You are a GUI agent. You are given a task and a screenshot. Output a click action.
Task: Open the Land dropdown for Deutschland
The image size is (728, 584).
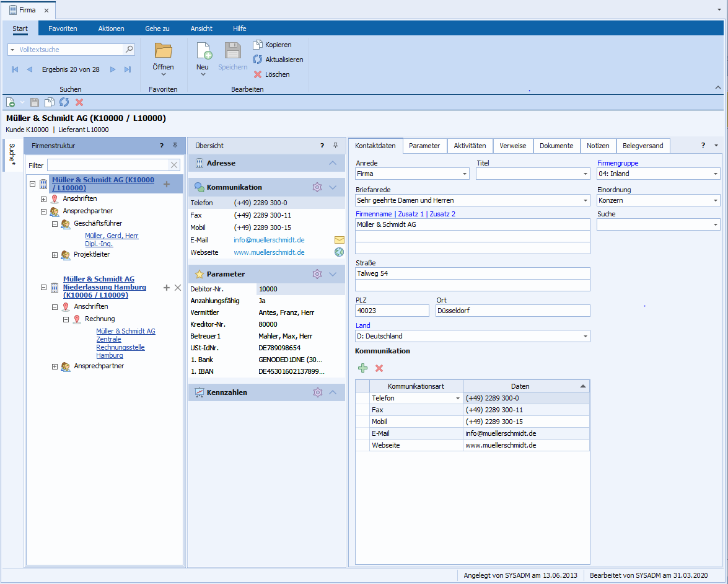click(x=585, y=337)
